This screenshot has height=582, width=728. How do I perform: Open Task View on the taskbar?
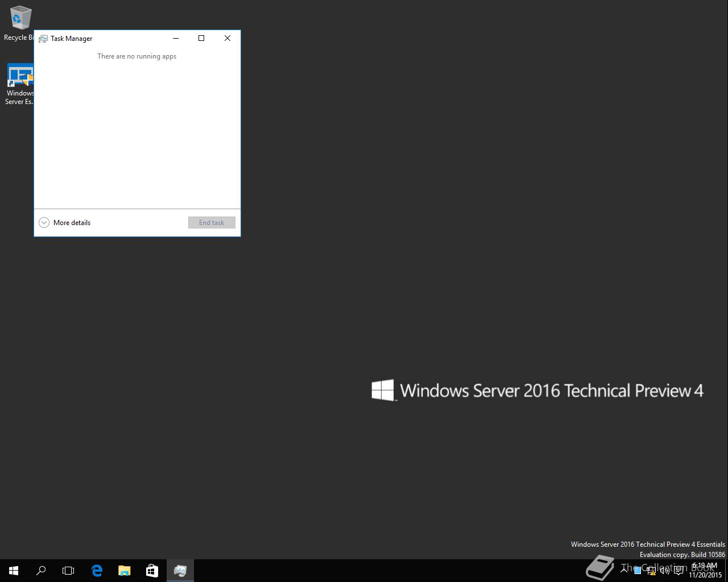68,571
